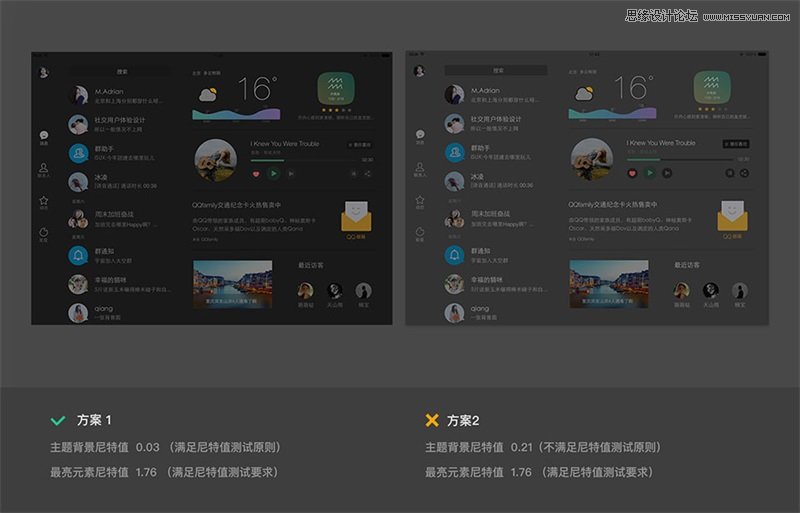The width and height of the screenshot is (800, 513).
Task: Open last recent visitor avatar in 方案2 mockup
Action: [x=740, y=290]
